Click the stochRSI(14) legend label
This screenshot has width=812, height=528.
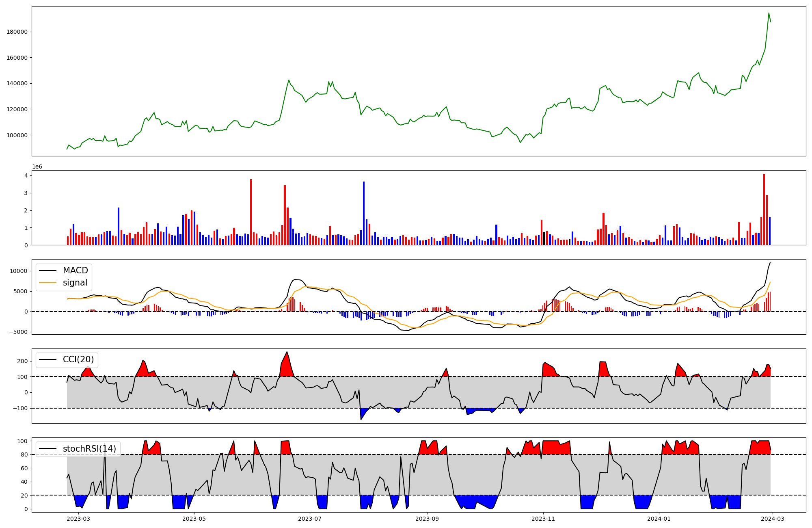tap(89, 449)
